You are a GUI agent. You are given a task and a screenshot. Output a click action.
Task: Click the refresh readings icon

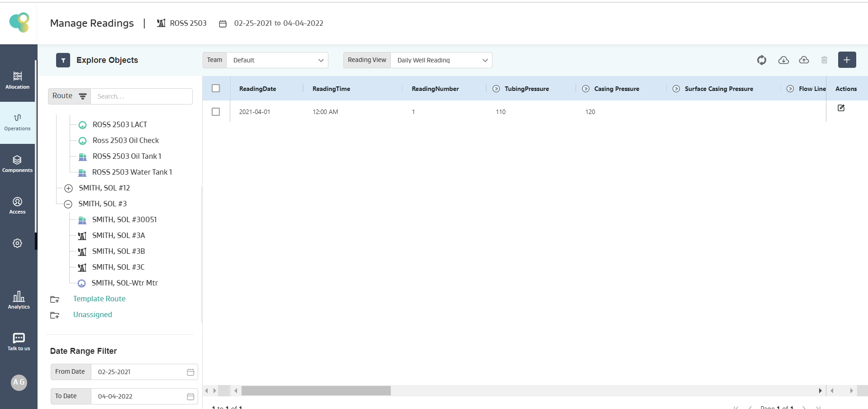pyautogui.click(x=762, y=60)
